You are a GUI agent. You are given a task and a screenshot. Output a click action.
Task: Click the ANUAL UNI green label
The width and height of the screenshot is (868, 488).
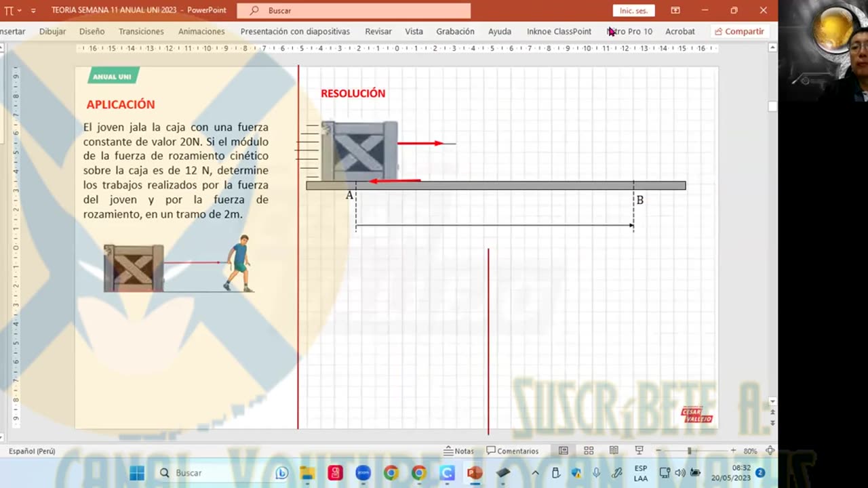coord(113,76)
